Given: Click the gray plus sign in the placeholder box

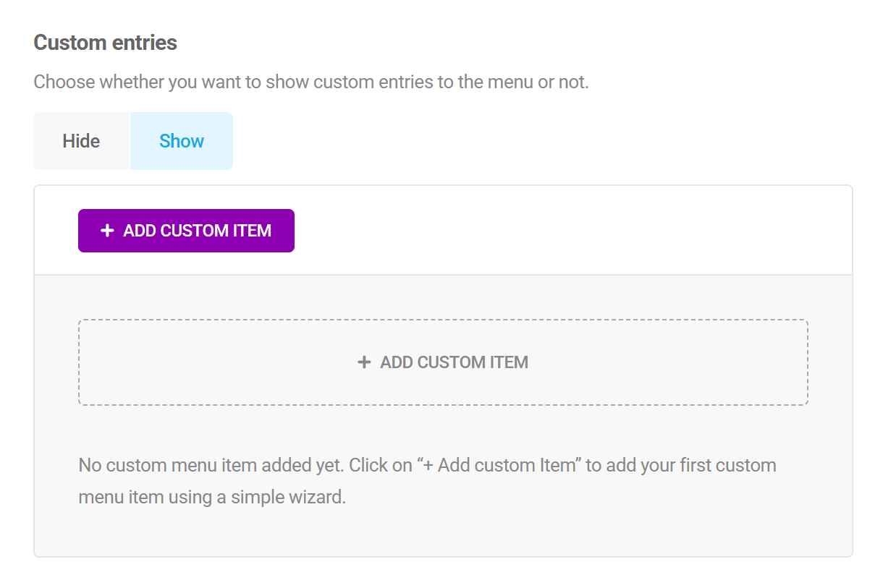Looking at the screenshot, I should pyautogui.click(x=363, y=362).
